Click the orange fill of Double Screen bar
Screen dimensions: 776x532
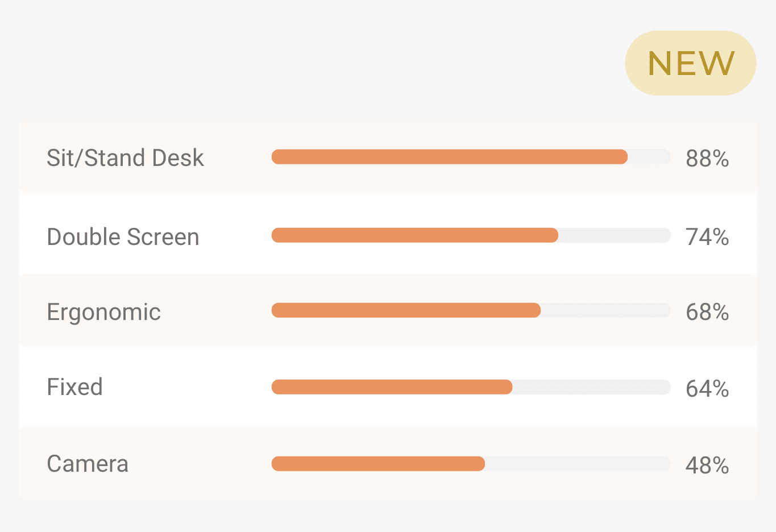click(x=415, y=235)
